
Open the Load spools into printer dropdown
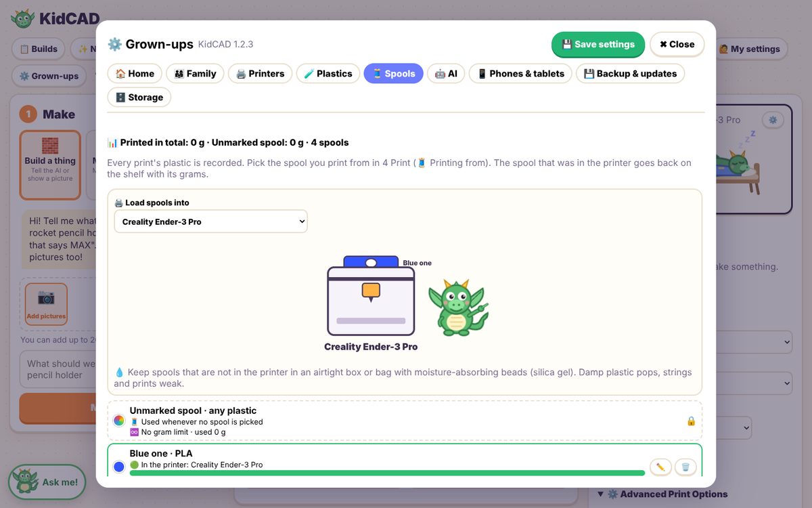point(210,221)
